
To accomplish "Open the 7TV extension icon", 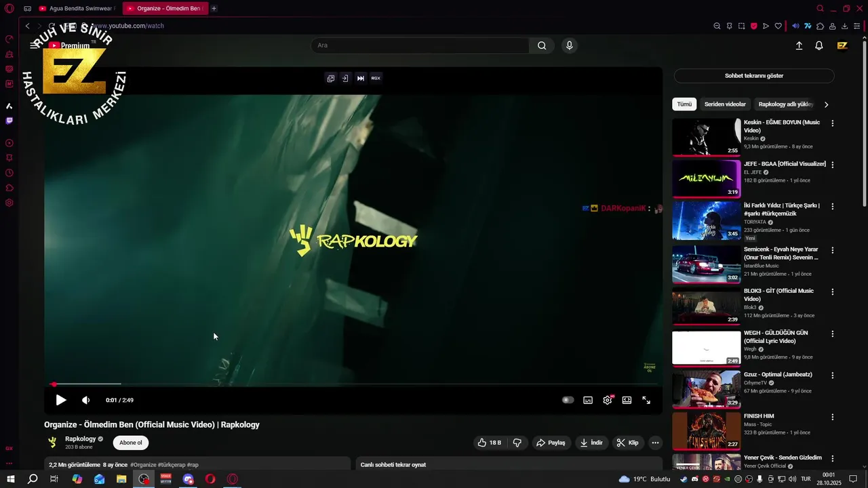I will tap(808, 26).
